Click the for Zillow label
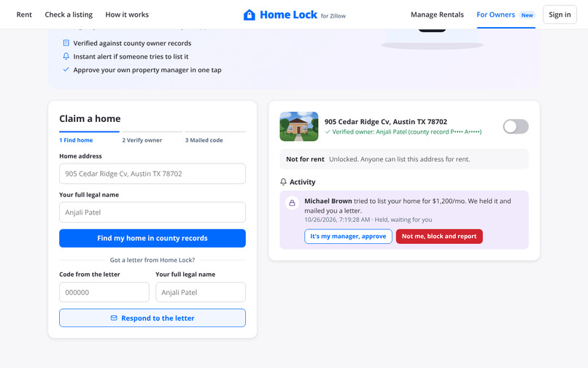This screenshot has height=368, width=588. tap(333, 16)
